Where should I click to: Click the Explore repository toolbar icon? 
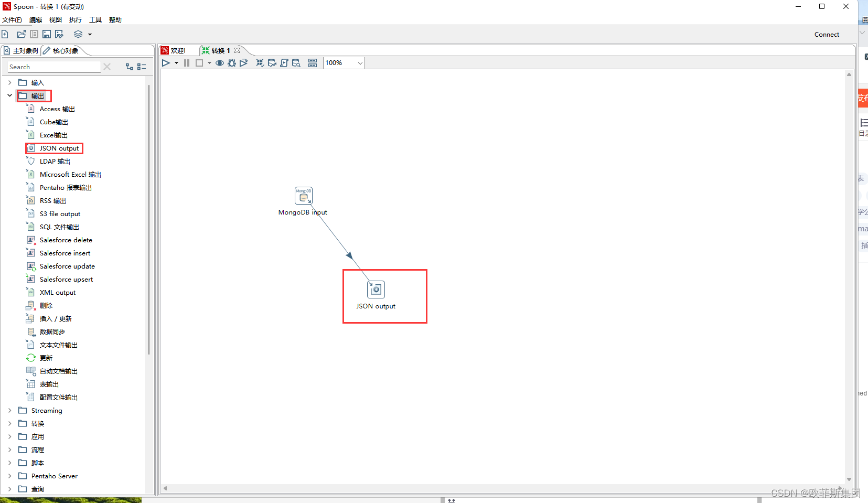point(34,34)
